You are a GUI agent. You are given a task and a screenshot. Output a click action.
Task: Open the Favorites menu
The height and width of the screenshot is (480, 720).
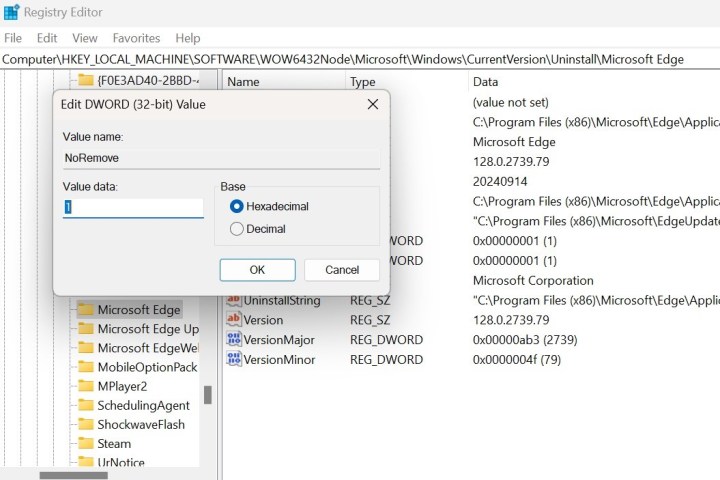coord(136,38)
